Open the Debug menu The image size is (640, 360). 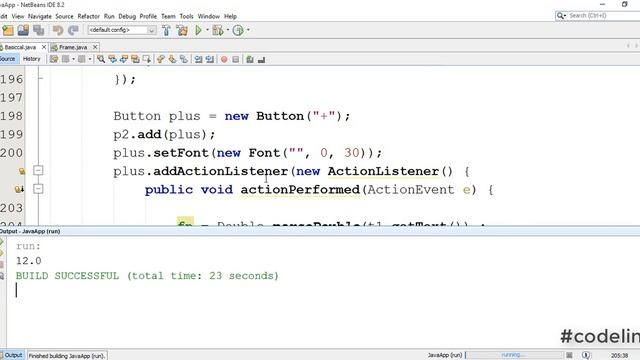(x=127, y=16)
